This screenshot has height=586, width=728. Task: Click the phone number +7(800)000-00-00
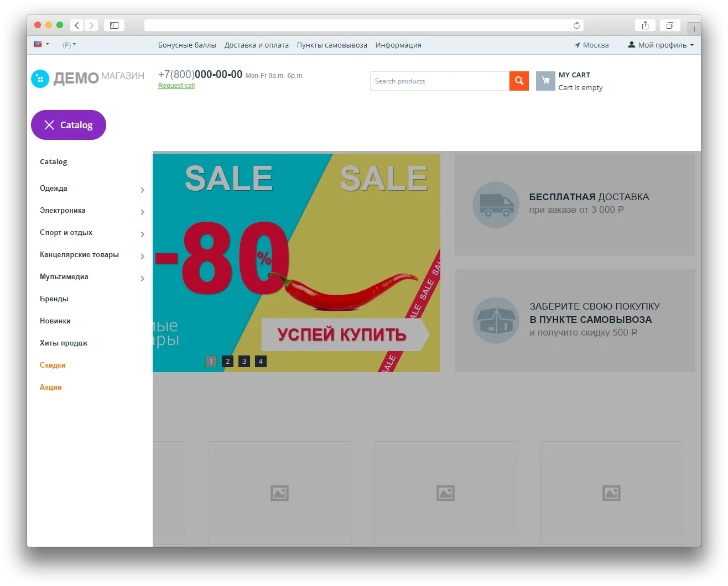[x=200, y=75]
